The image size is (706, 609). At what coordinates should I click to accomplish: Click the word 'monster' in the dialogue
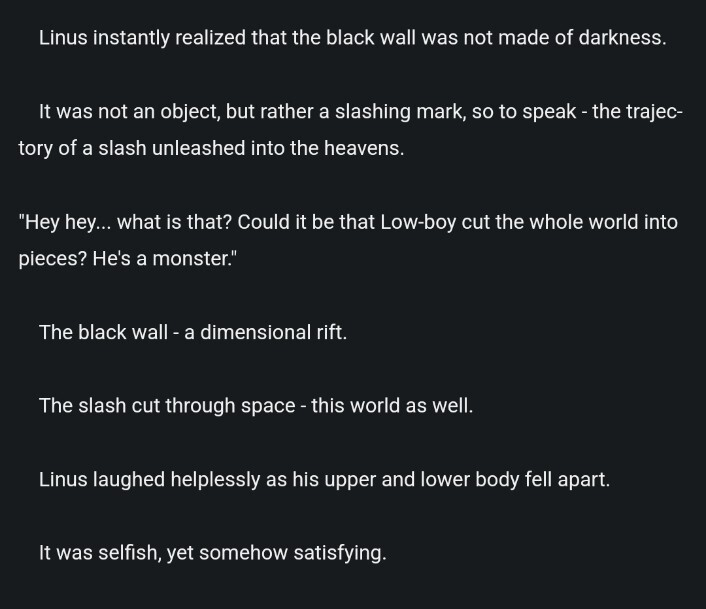click(x=191, y=259)
